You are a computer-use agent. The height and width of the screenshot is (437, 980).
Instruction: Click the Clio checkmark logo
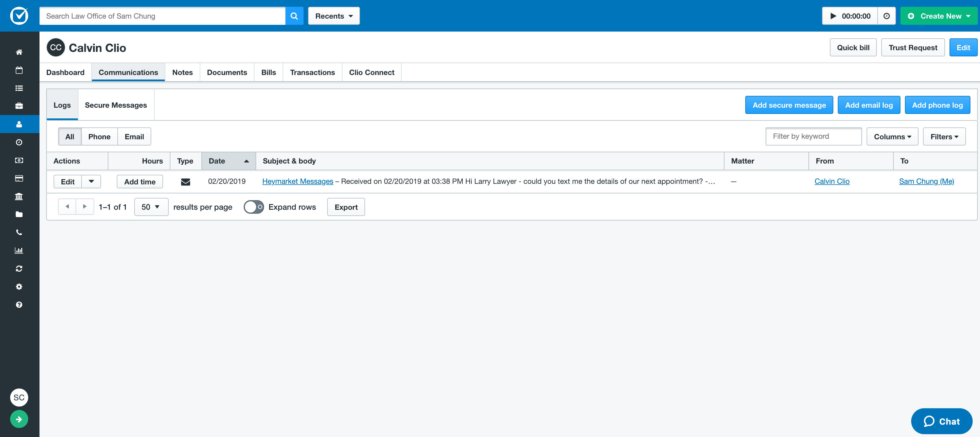click(x=19, y=16)
